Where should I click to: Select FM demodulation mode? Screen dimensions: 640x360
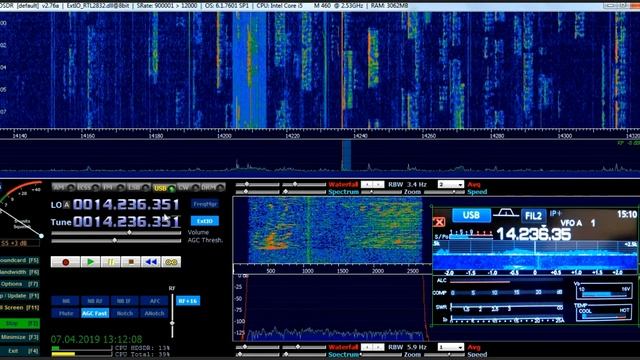click(113, 188)
